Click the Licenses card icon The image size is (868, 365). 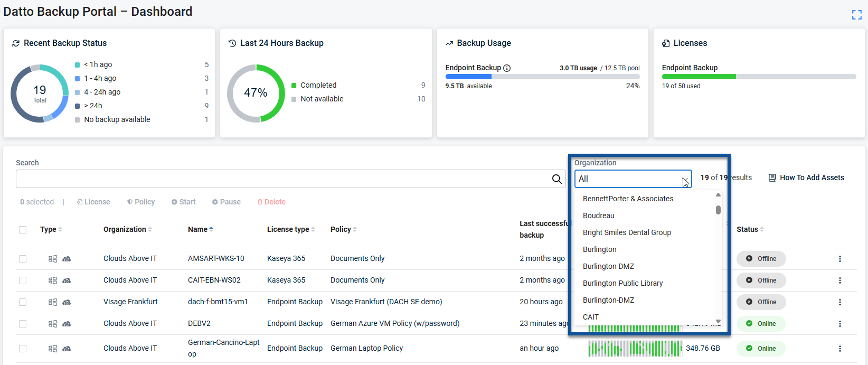[x=666, y=43]
